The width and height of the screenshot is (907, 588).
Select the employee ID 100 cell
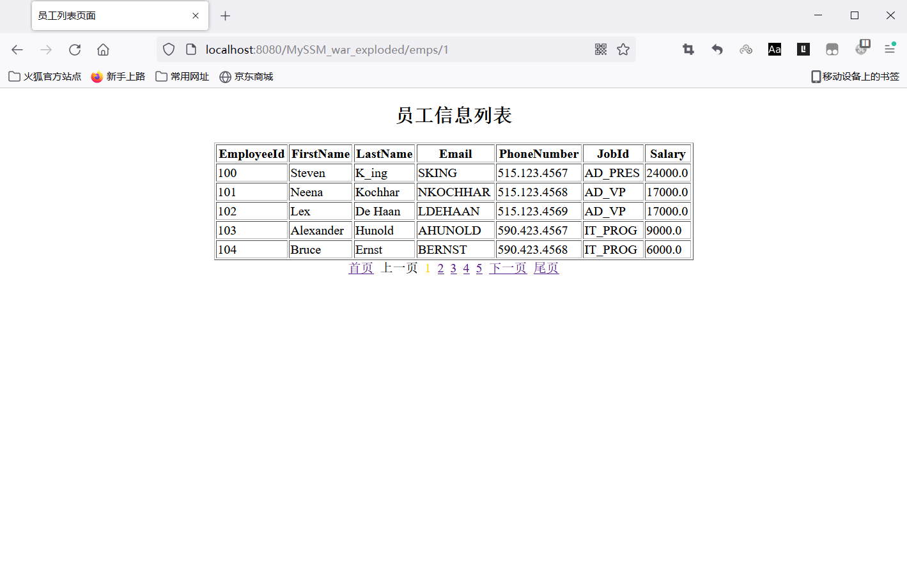pyautogui.click(x=252, y=173)
